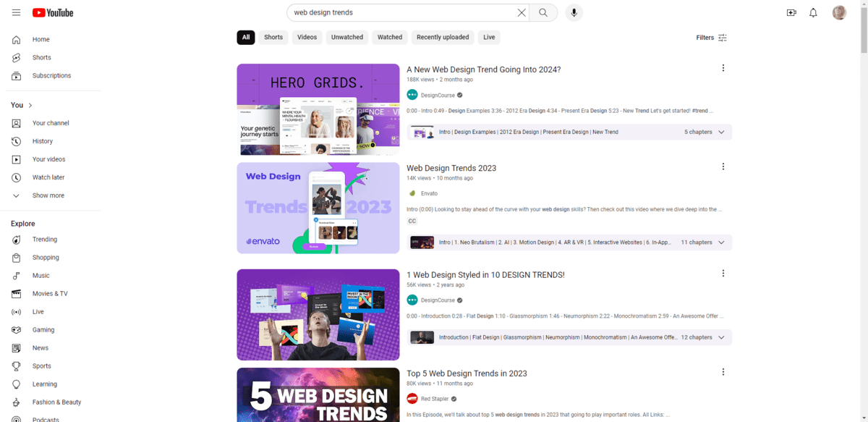
Task: Open the Create video icon
Action: pyautogui.click(x=791, y=12)
